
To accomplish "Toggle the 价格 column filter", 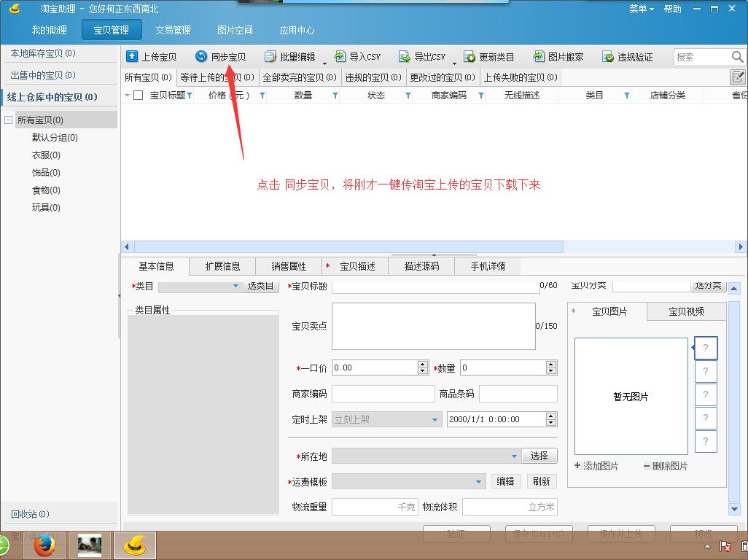I will 262,95.
